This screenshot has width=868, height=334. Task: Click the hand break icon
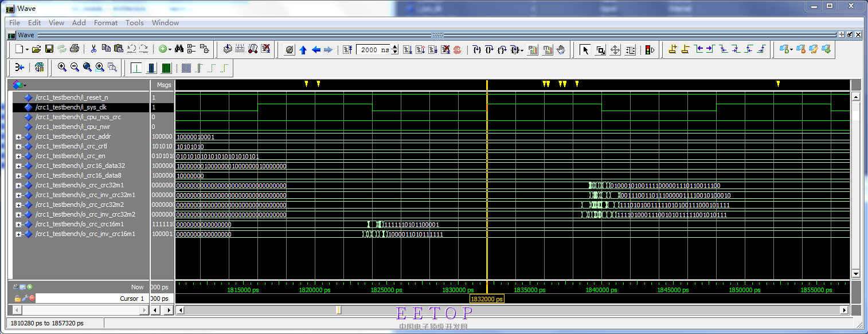pos(561,50)
